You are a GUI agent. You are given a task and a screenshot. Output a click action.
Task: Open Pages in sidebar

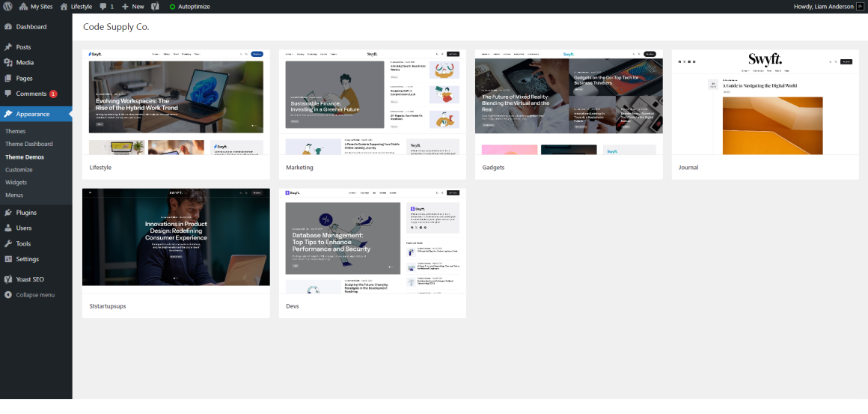[x=36, y=78]
